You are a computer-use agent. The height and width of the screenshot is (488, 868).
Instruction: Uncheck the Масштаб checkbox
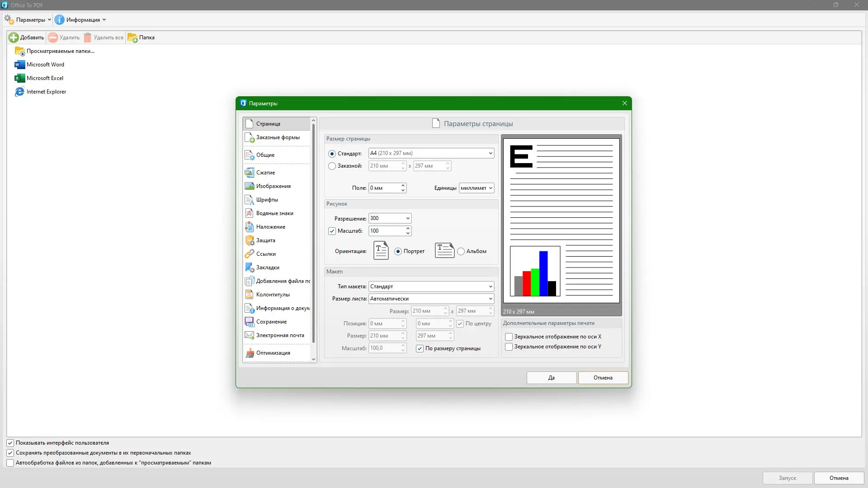coord(332,231)
